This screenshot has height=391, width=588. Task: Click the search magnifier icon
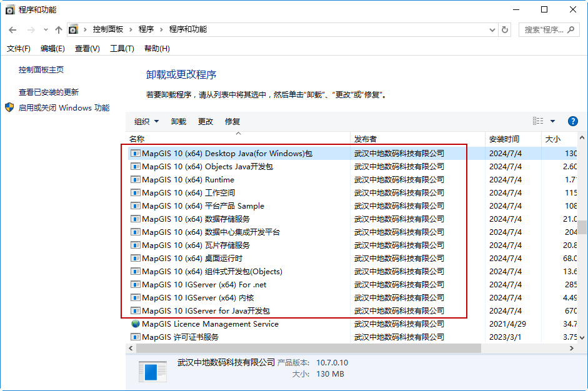pos(571,29)
